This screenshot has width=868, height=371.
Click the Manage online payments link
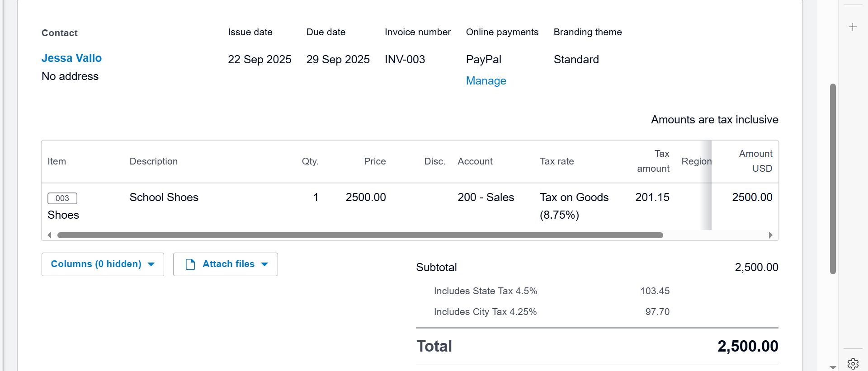486,81
